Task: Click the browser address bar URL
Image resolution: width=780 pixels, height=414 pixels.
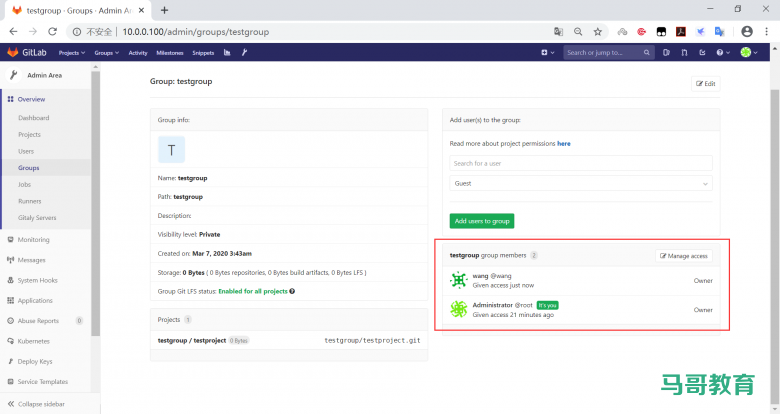Action: point(195,32)
